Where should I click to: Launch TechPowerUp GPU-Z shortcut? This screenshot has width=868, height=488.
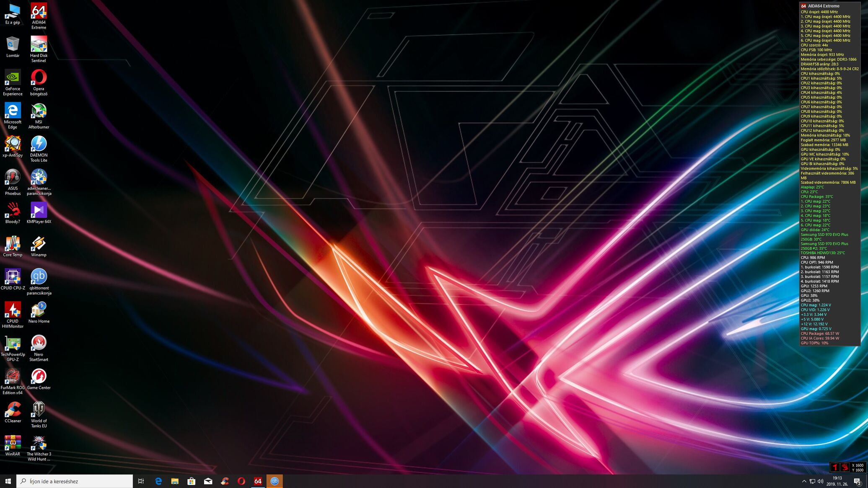[x=13, y=343]
